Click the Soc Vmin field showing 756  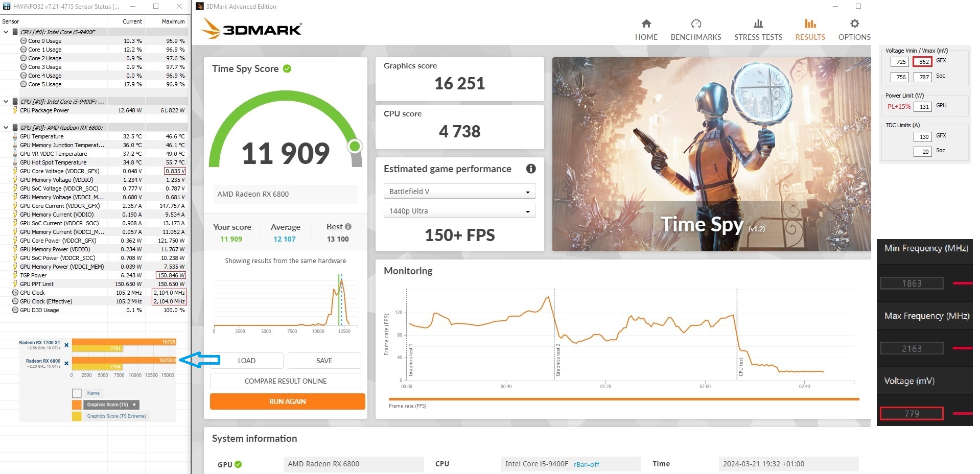[x=899, y=77]
